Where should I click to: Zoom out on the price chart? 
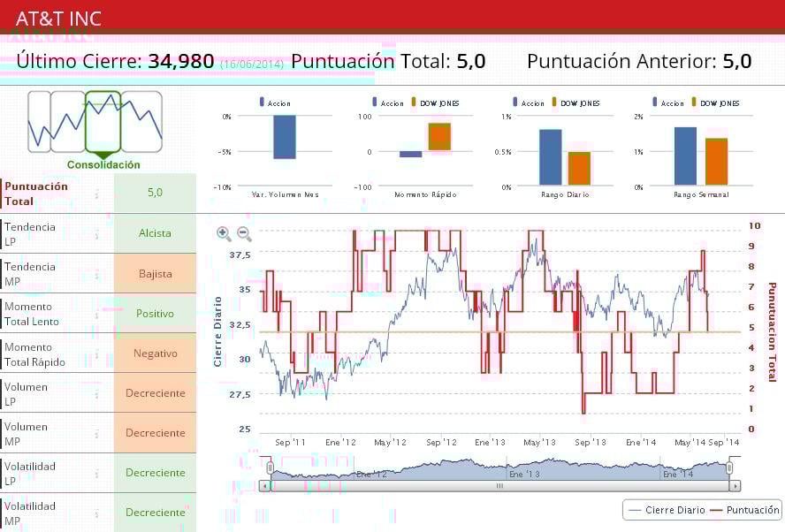tap(244, 233)
